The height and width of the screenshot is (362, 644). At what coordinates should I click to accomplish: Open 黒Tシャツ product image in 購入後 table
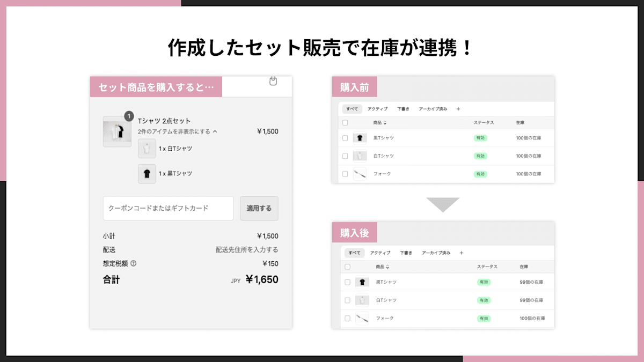tap(362, 282)
